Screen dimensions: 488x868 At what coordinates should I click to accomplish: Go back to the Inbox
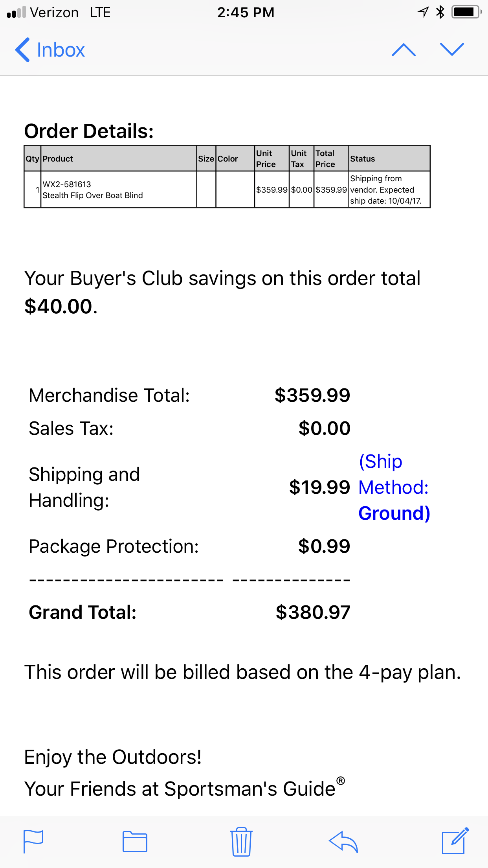50,50
